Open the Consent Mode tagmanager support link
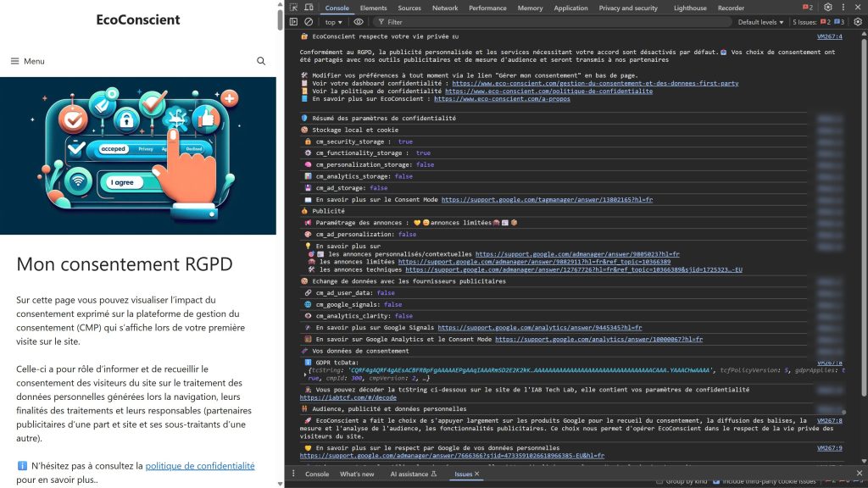Image resolution: width=868 pixels, height=488 pixels. (547, 200)
